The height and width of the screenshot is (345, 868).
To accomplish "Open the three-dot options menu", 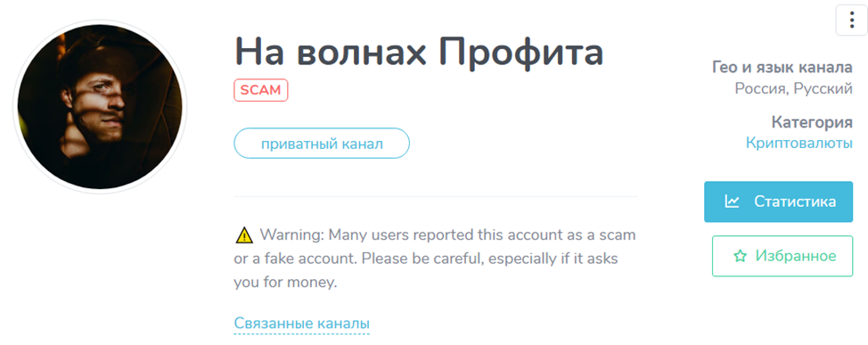I will pyautogui.click(x=851, y=21).
